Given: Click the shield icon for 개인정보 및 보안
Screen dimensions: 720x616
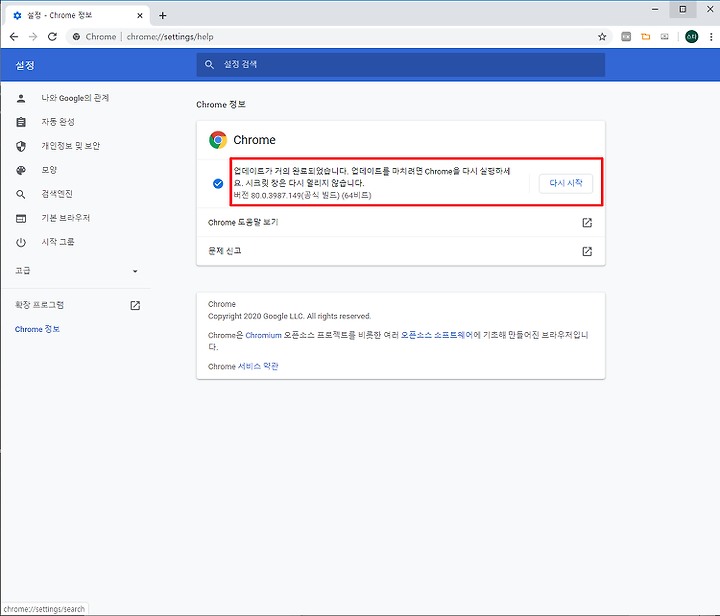Looking at the screenshot, I should click(x=21, y=146).
